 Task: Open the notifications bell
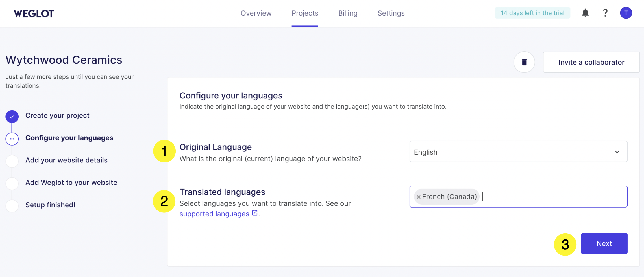(585, 13)
